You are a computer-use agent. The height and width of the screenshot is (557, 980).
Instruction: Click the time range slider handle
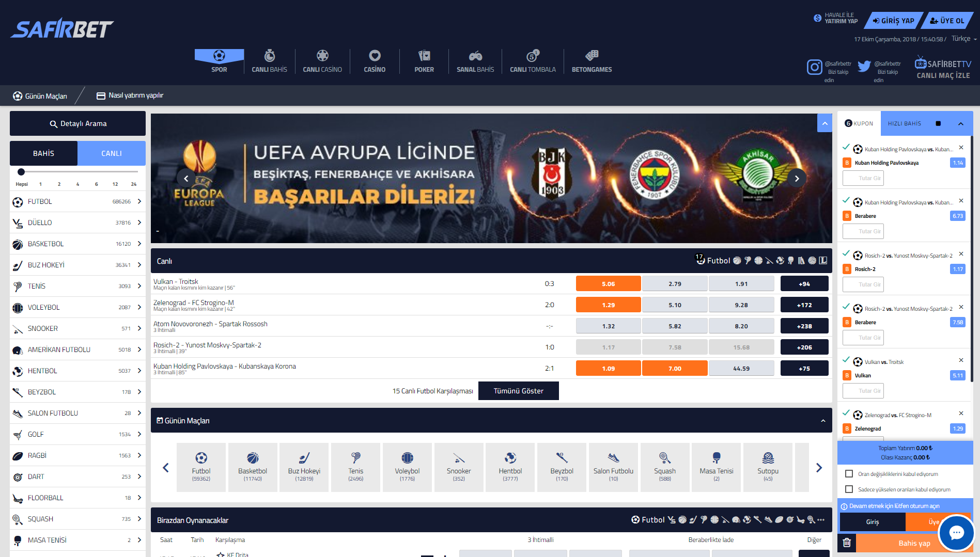21,172
